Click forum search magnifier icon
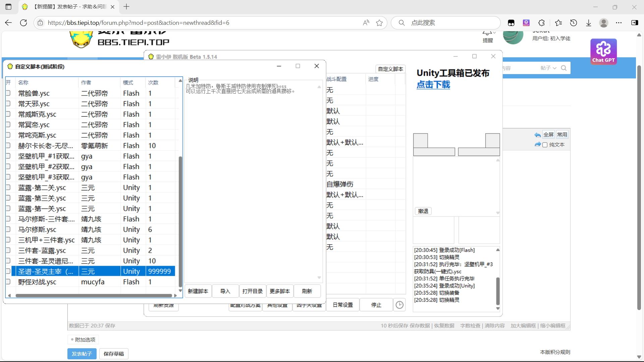The height and width of the screenshot is (362, 644). pos(564,68)
